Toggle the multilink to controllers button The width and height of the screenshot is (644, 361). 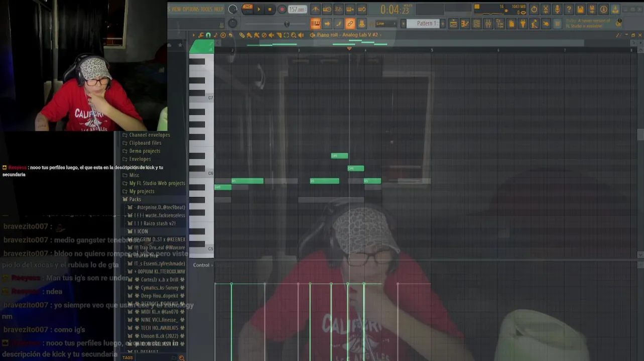point(350,24)
